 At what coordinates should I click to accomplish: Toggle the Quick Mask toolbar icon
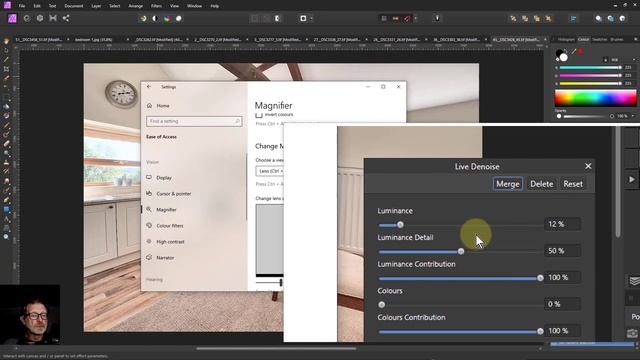(303, 18)
